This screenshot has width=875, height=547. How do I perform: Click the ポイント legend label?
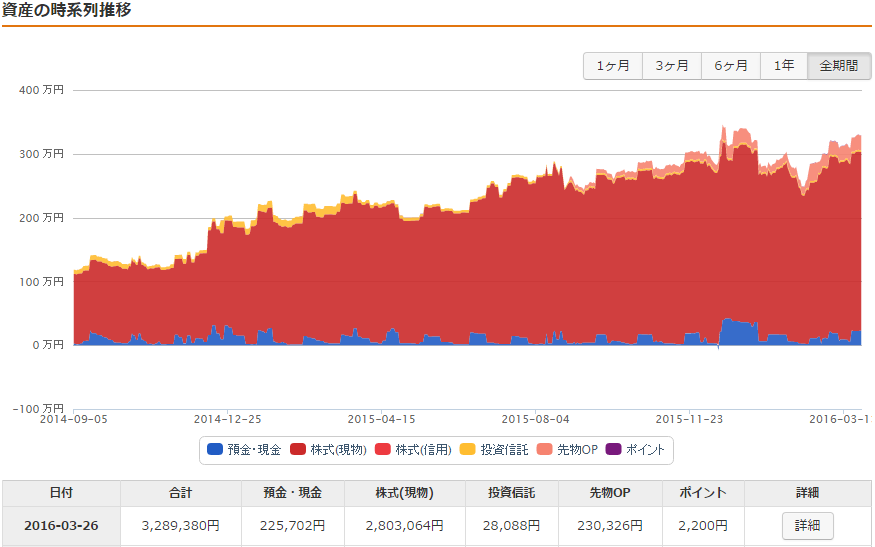click(645, 450)
